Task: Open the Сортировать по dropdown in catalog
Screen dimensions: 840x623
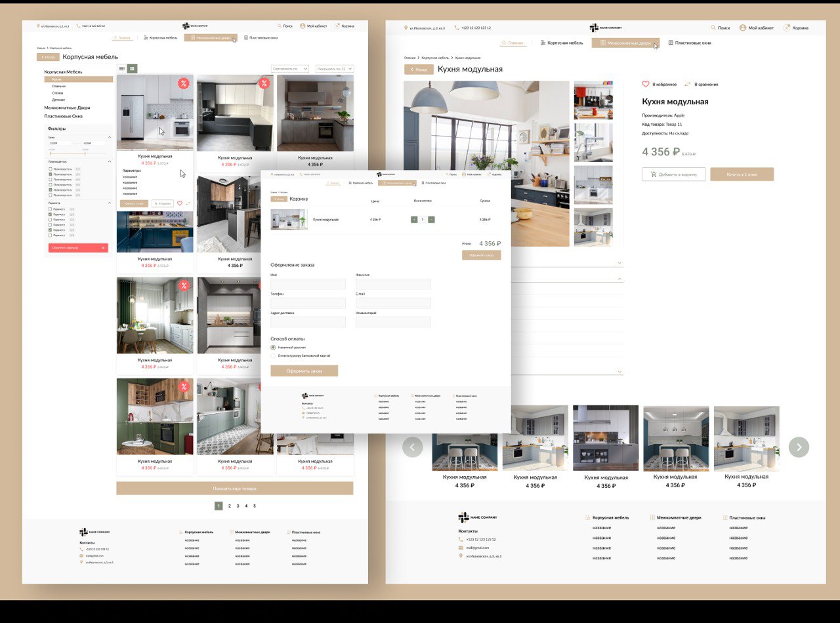Action: (x=289, y=68)
